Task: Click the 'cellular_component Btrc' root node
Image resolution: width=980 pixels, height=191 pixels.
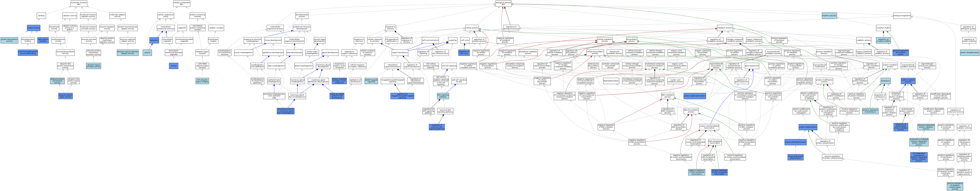Action: [181, 3]
